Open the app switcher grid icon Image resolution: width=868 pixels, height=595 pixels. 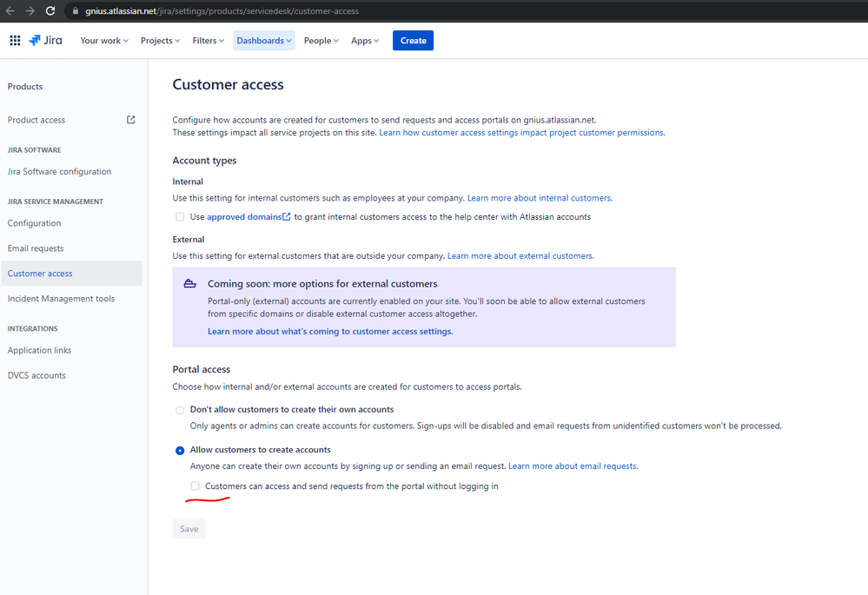point(15,41)
